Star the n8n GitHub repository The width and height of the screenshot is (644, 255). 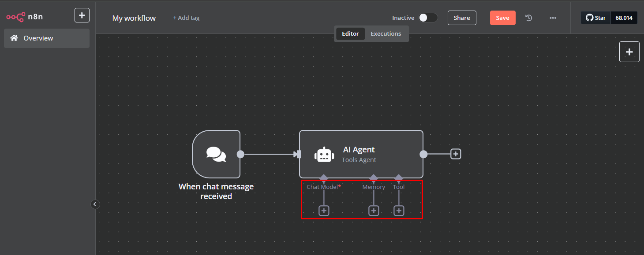(x=595, y=18)
